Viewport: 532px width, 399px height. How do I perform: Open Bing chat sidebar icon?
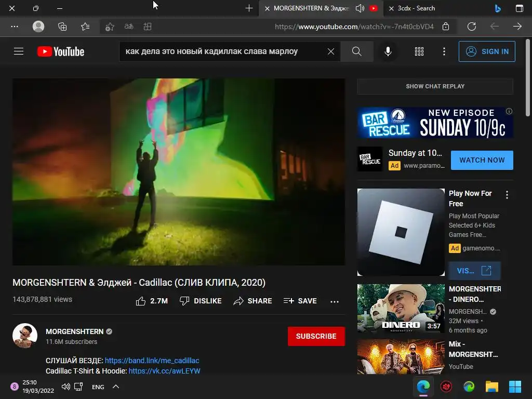498,8
